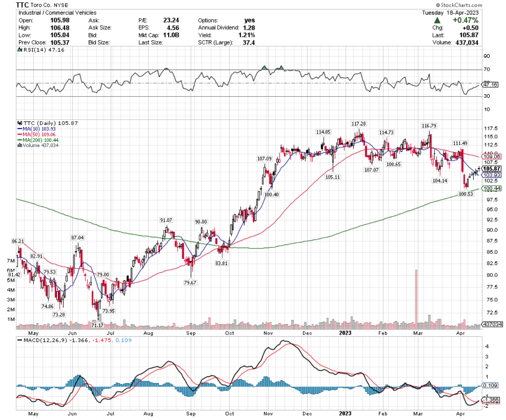Viewport: 506px width, 420px height.
Task: Click the MA(10) 103.93 legend entry
Action: click(37, 129)
